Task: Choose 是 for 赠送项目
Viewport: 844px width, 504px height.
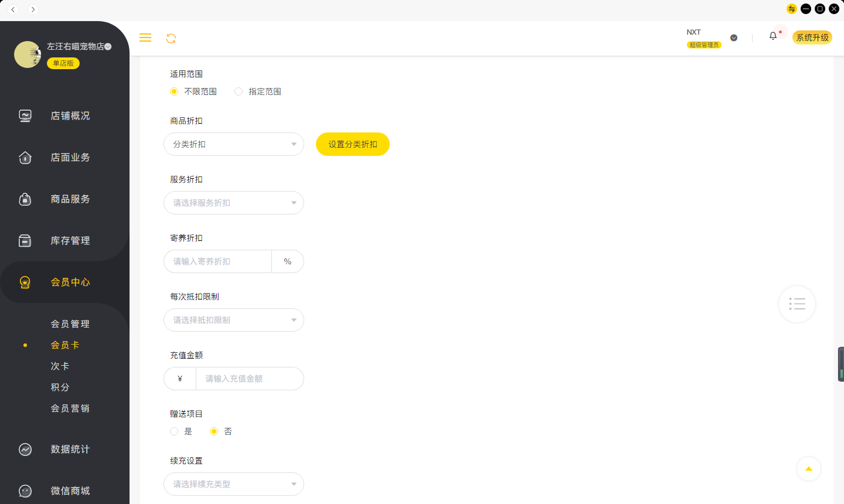Action: 174,431
